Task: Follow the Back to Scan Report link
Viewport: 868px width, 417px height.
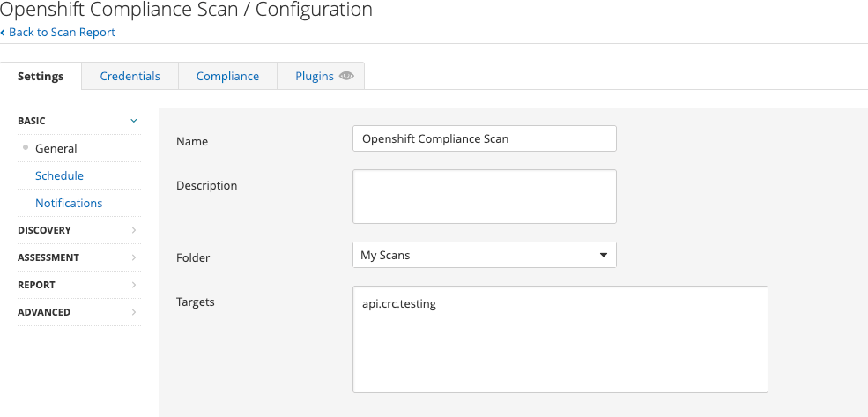Action: [x=62, y=33]
